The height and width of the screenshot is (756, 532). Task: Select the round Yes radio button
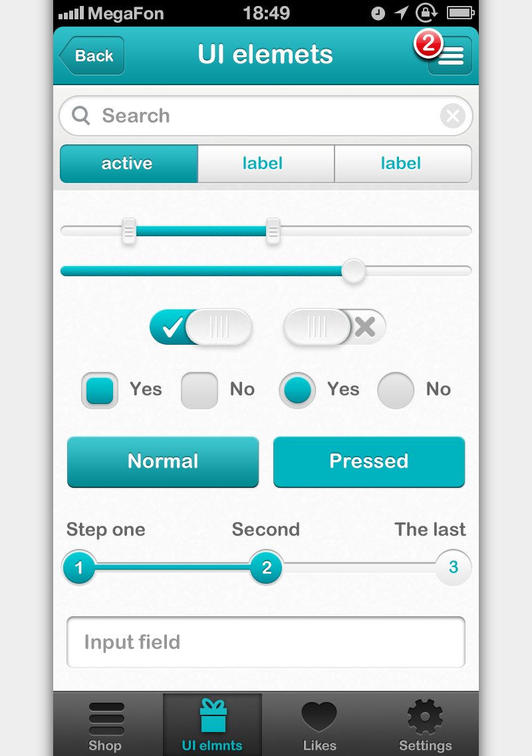tap(297, 390)
